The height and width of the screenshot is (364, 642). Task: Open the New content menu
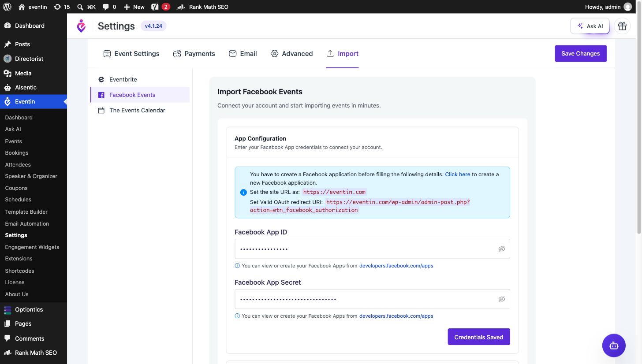[x=134, y=7]
